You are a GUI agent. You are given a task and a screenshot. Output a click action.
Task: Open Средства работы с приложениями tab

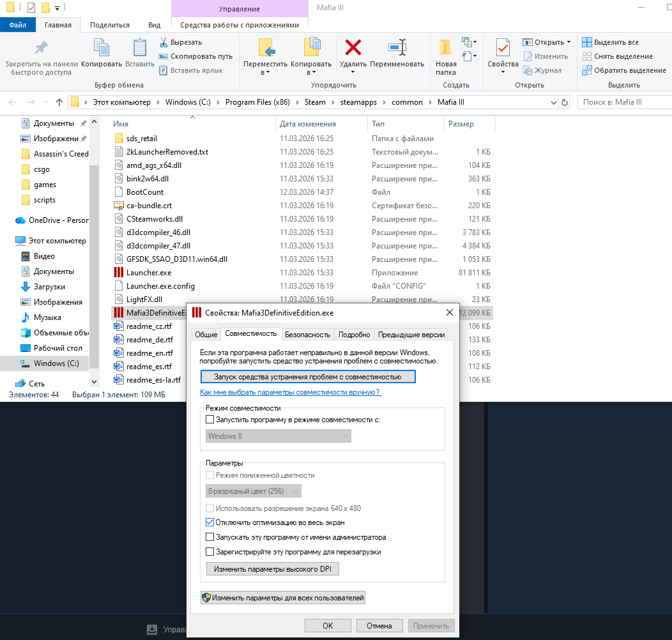coord(240,25)
